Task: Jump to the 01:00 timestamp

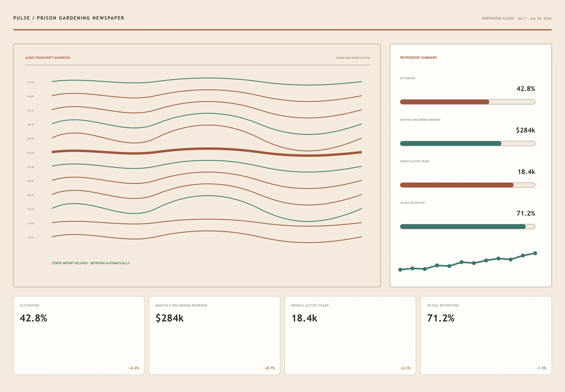Action: click(x=31, y=82)
